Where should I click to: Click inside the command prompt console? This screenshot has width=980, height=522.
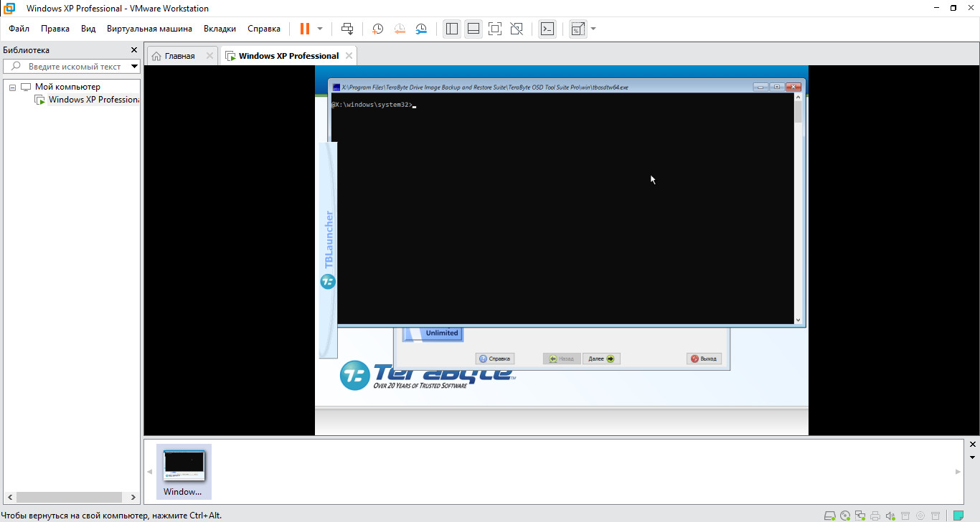[x=562, y=208]
